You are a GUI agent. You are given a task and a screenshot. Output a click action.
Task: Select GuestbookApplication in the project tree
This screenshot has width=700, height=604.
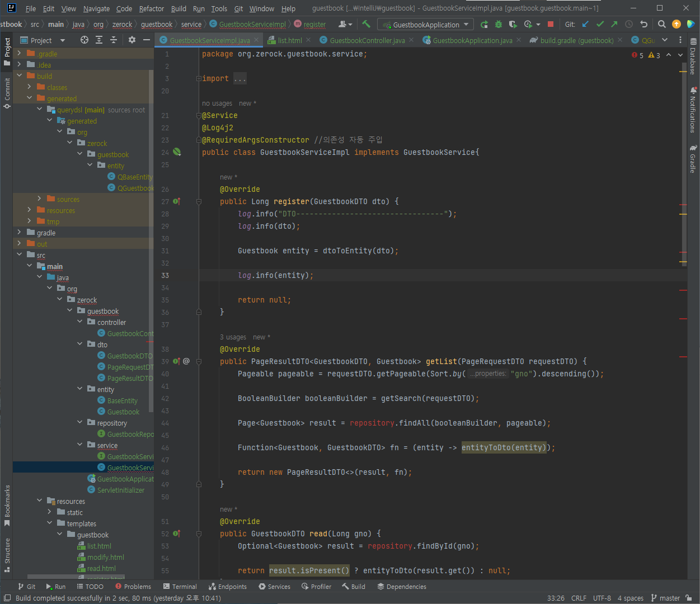(x=125, y=479)
